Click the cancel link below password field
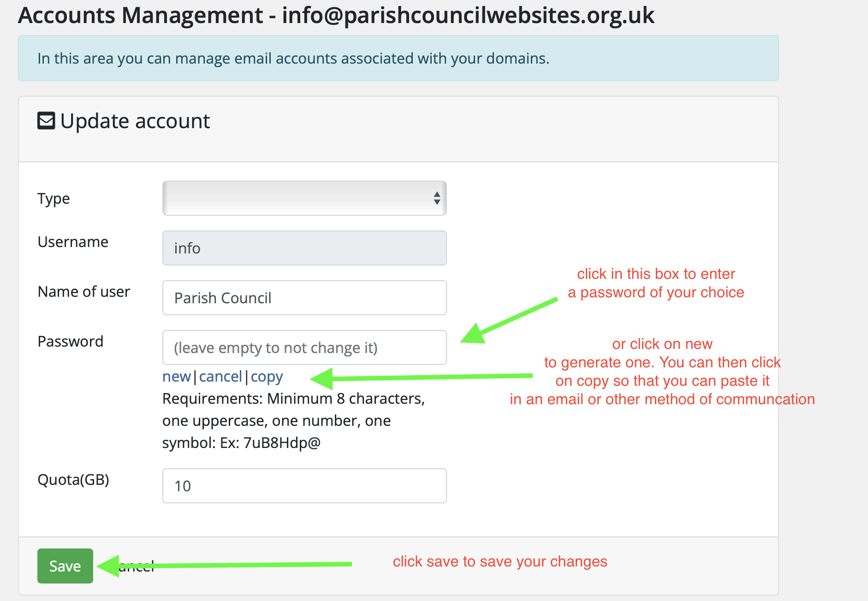 (x=220, y=377)
